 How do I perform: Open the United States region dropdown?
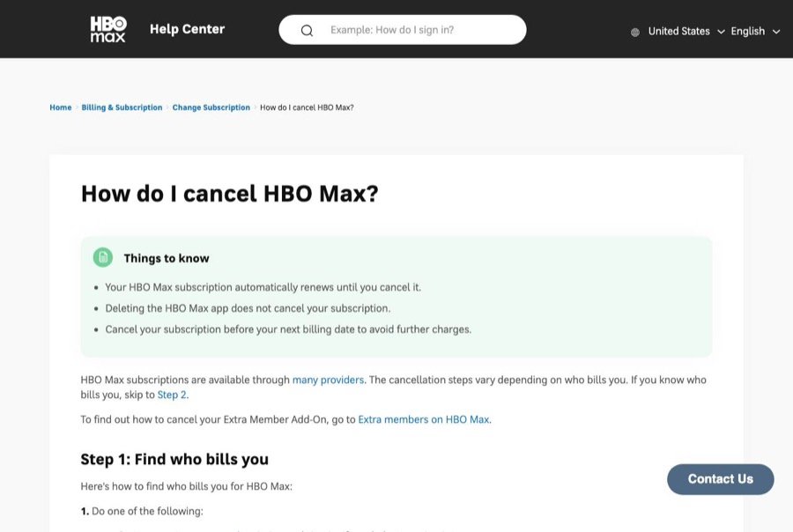pyautogui.click(x=686, y=32)
